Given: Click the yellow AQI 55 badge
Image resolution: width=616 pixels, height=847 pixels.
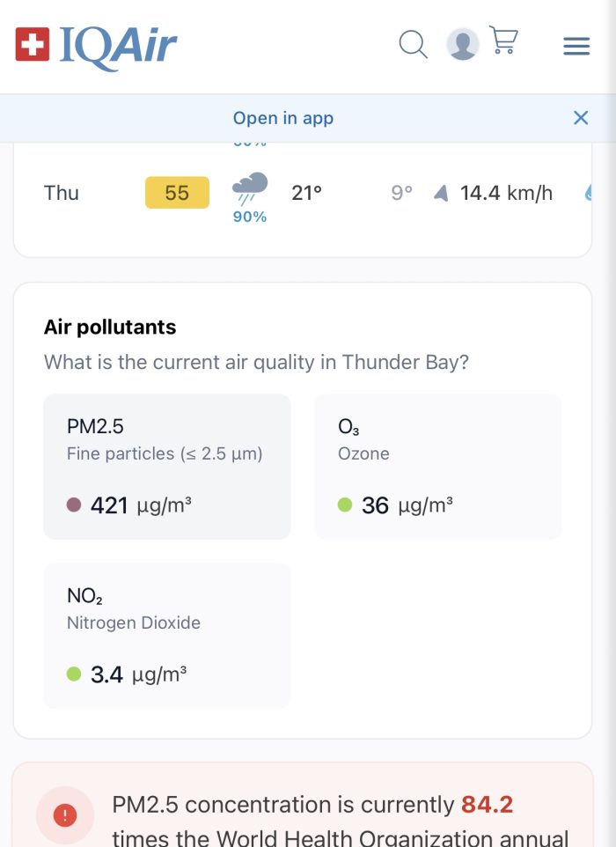Looking at the screenshot, I should [x=177, y=192].
